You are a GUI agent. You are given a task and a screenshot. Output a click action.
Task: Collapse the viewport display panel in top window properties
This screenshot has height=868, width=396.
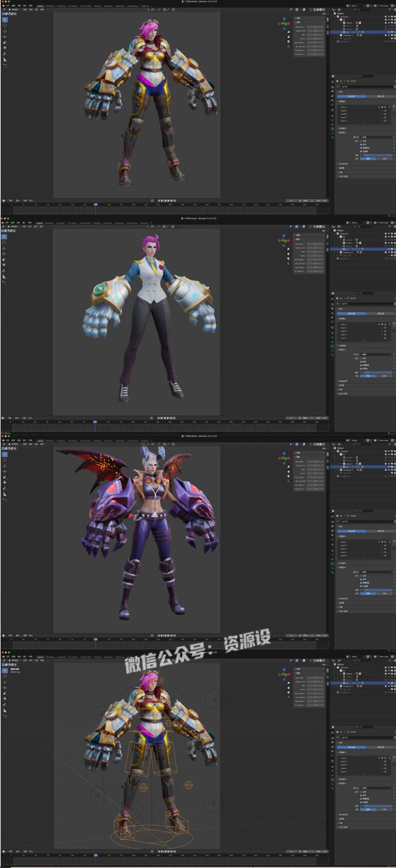338,133
